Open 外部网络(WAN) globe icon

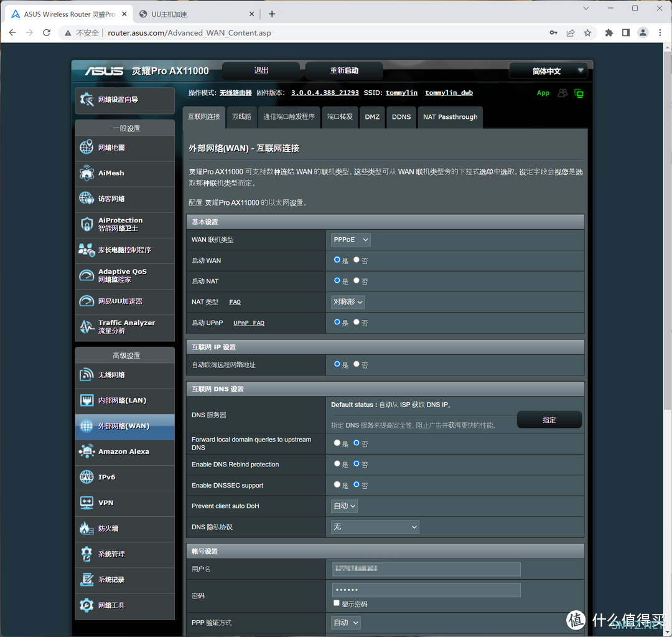coord(86,426)
